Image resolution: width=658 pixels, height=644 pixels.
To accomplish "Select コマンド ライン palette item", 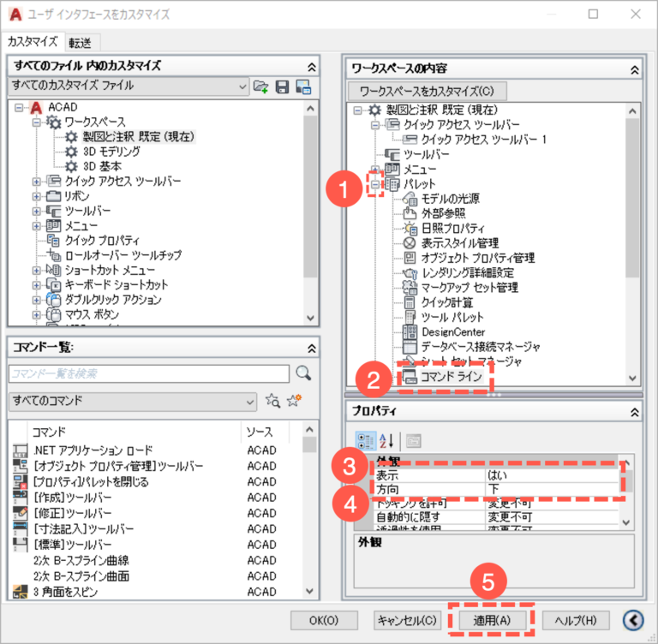I will 451,376.
